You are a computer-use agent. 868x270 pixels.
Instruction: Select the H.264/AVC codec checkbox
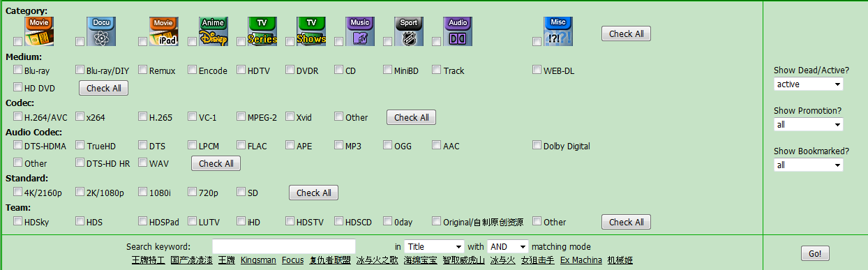pyautogui.click(x=17, y=117)
